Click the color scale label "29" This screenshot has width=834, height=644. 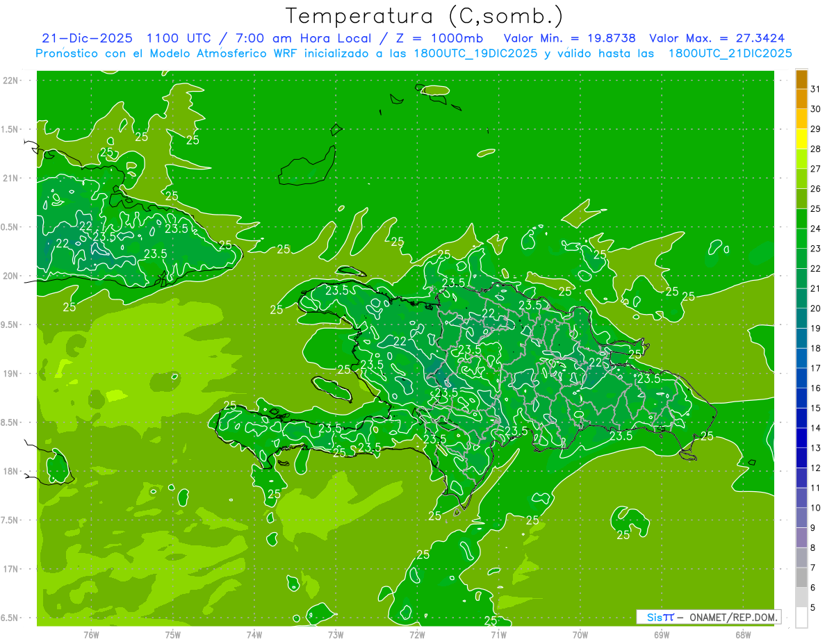click(x=815, y=129)
